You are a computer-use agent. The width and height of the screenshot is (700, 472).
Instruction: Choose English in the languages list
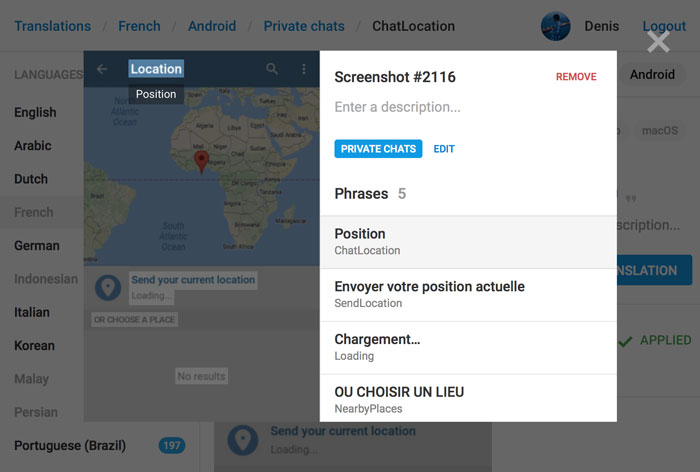pos(35,112)
